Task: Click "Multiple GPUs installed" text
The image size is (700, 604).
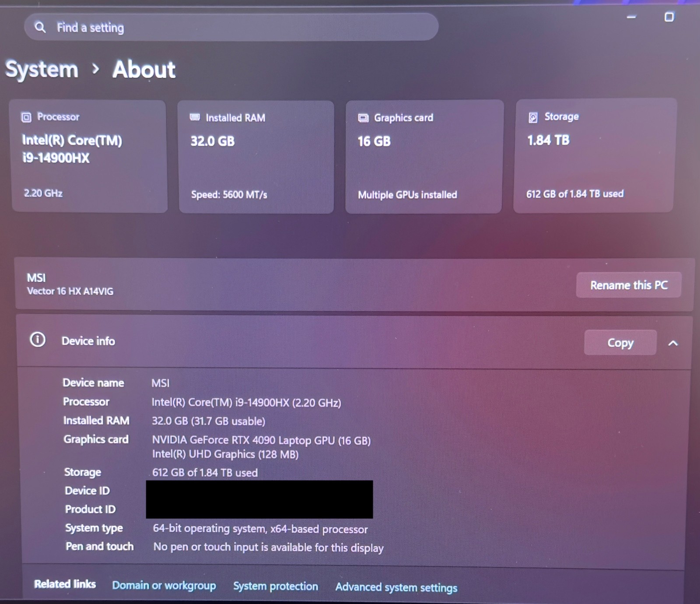Action: click(x=407, y=195)
